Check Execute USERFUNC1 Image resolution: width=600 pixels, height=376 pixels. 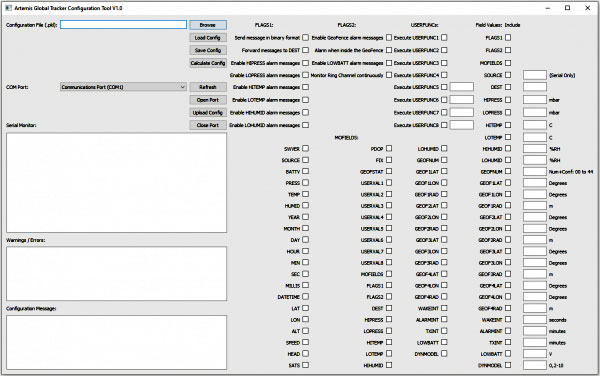click(444, 37)
